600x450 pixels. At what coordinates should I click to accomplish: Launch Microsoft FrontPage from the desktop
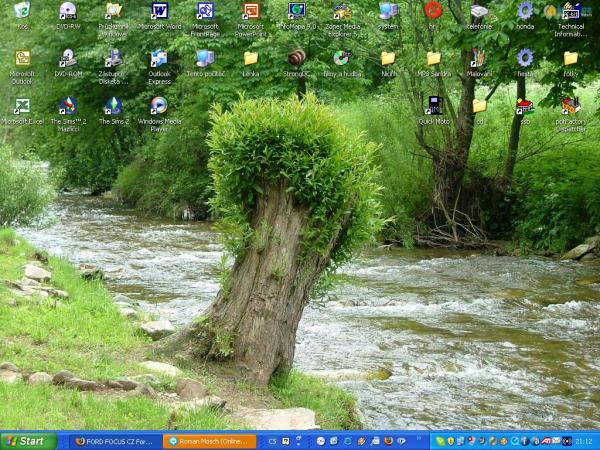coord(205,12)
